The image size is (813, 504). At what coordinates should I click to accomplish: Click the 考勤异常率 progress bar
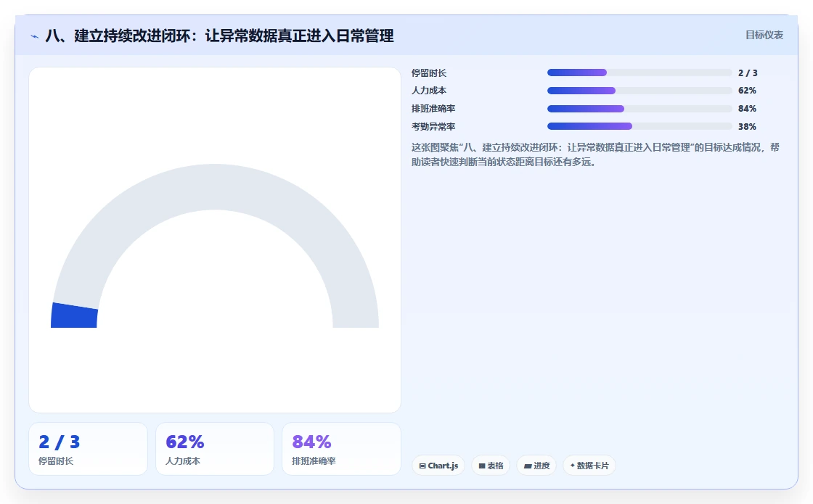640,126
